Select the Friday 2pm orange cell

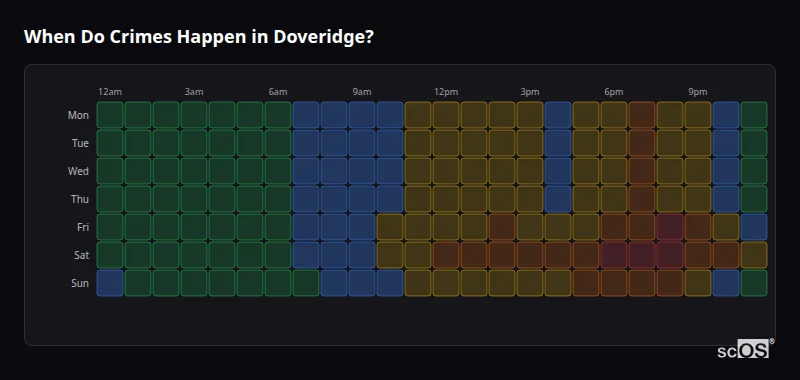(502, 227)
